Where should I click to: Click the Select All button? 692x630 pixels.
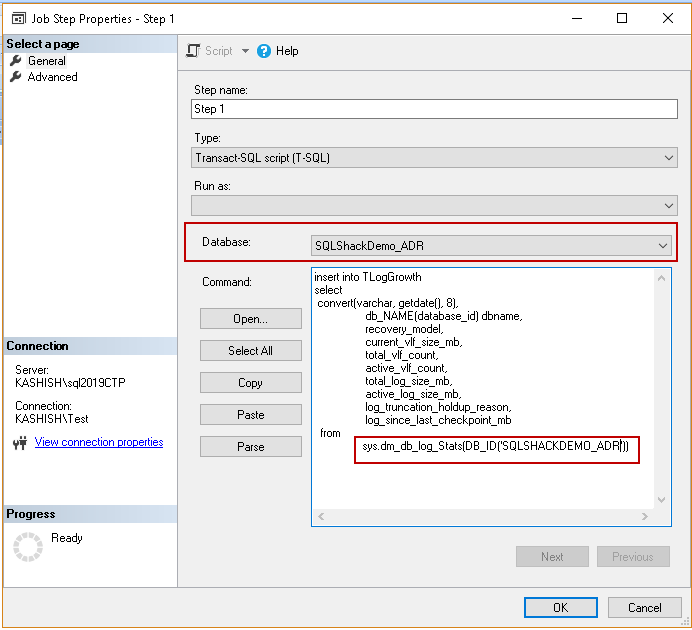(251, 351)
